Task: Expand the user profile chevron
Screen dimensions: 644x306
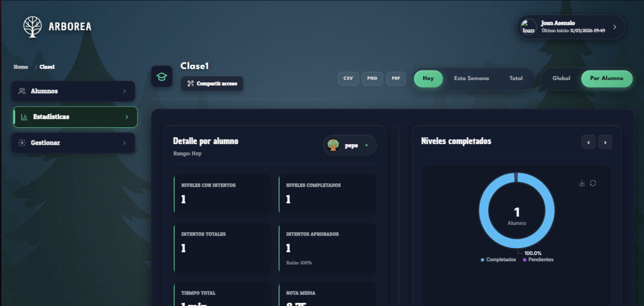Action: coord(614,27)
